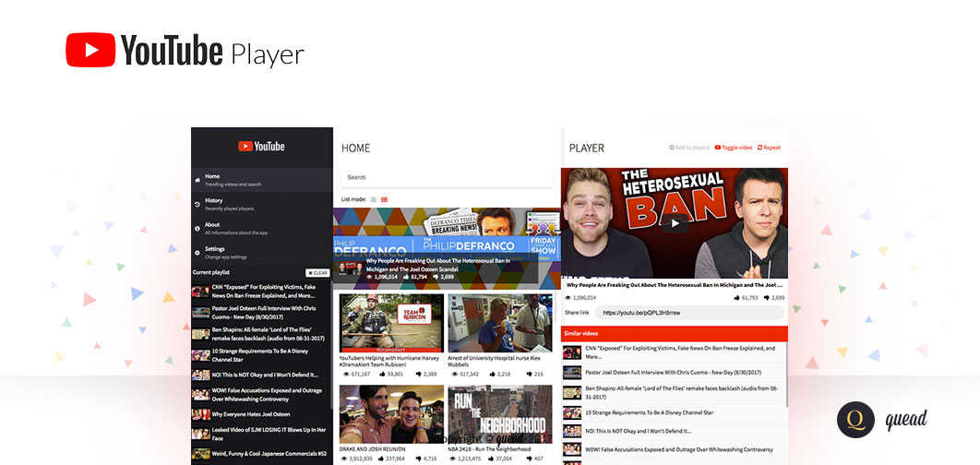Viewport: 980px width, 465px height.
Task: Play 'Why Everyone Hates Joel Osteen' playlist item
Action: coord(260,413)
